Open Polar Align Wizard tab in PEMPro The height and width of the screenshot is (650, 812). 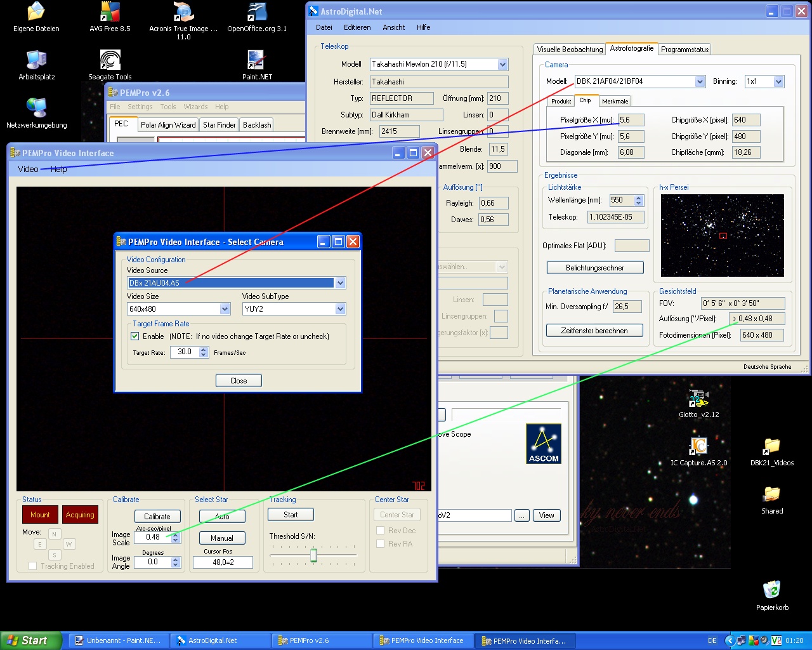(x=168, y=125)
